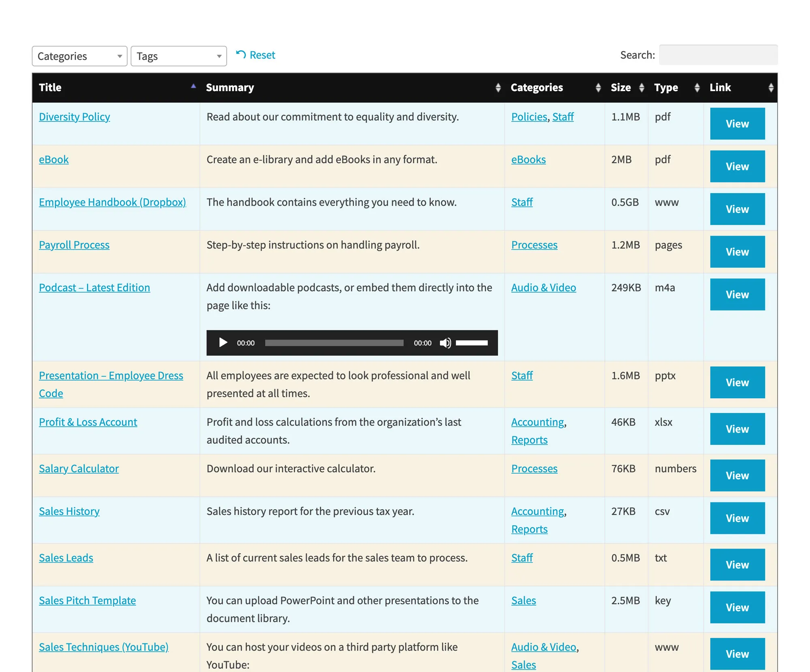This screenshot has width=810, height=672.
Task: View the Employee Handbook document
Action: pos(737,209)
